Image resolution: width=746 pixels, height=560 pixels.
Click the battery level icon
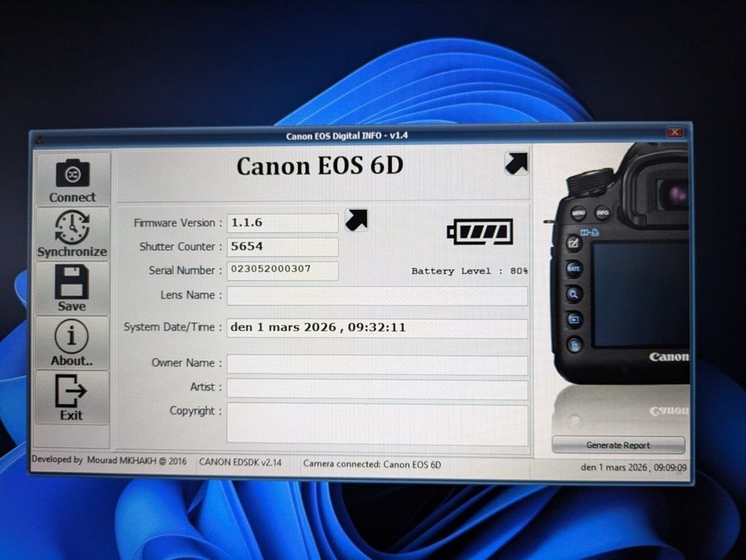point(480,231)
